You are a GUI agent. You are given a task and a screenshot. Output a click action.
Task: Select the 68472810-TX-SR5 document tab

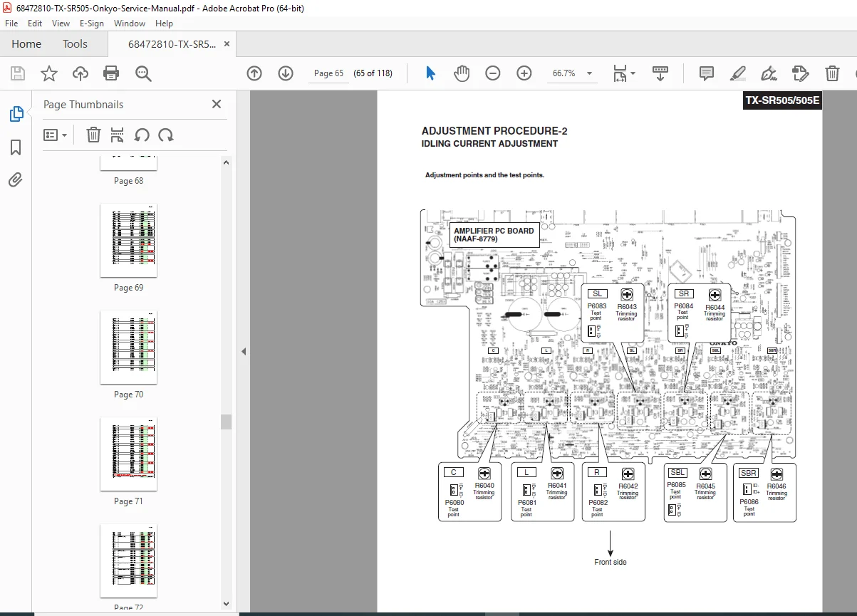(x=171, y=44)
